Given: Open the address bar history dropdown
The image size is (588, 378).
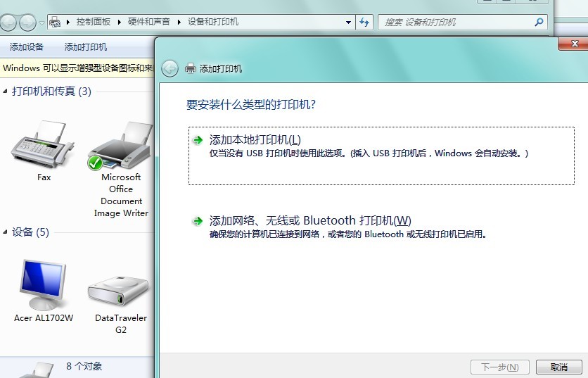Looking at the screenshot, I should pyautogui.click(x=348, y=23).
